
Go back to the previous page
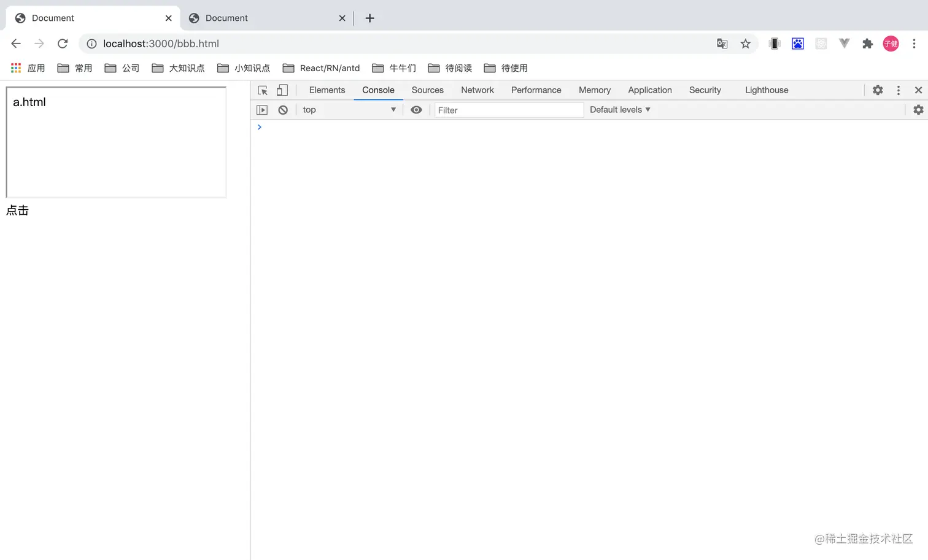16,44
